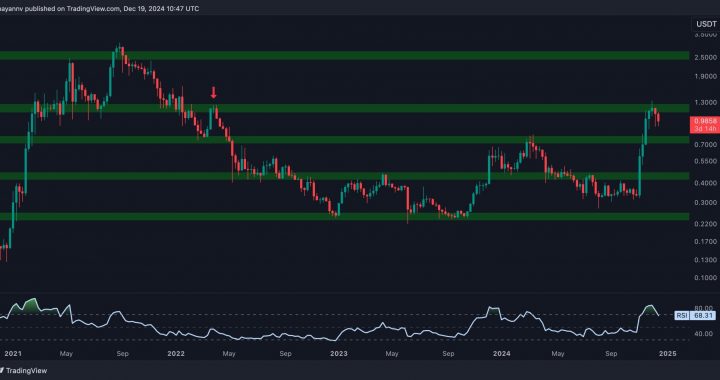Click the 2022 time axis label

click(x=176, y=354)
